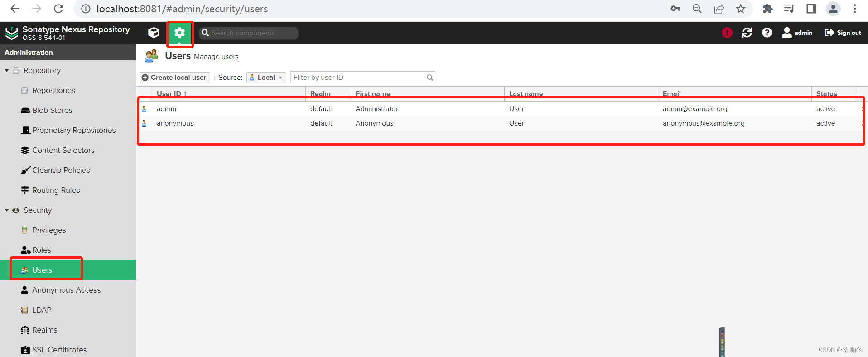868x357 pixels.
Task: Toggle the browser side panel
Action: (x=811, y=9)
